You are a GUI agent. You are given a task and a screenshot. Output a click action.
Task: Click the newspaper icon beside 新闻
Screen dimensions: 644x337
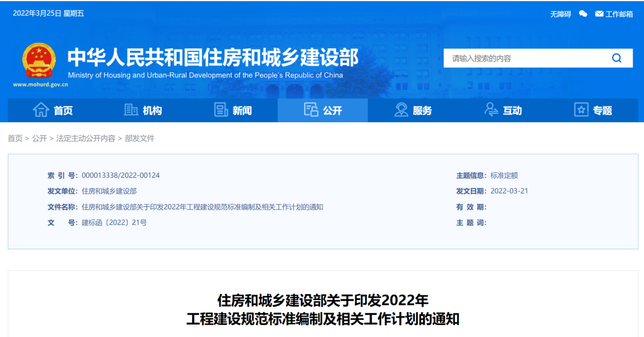point(221,110)
